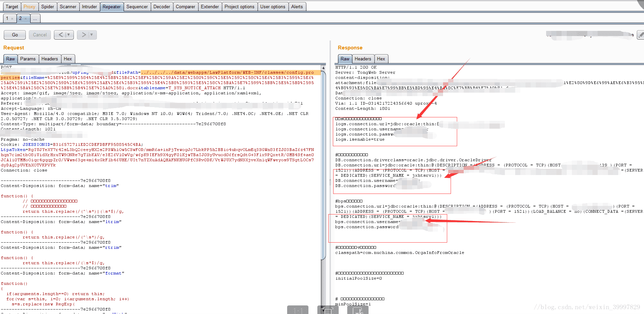Click the form-data name "format" line
Screen dimensions: 644x314
63,273
